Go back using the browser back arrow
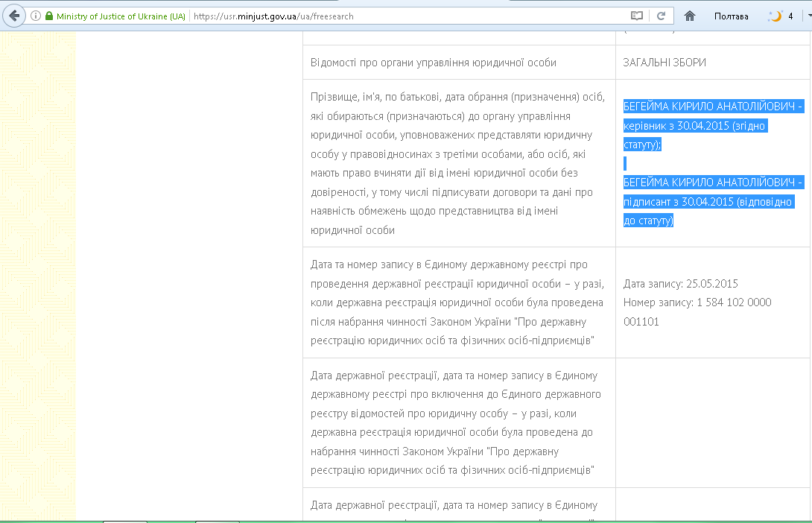The height and width of the screenshot is (523, 812). click(x=14, y=16)
